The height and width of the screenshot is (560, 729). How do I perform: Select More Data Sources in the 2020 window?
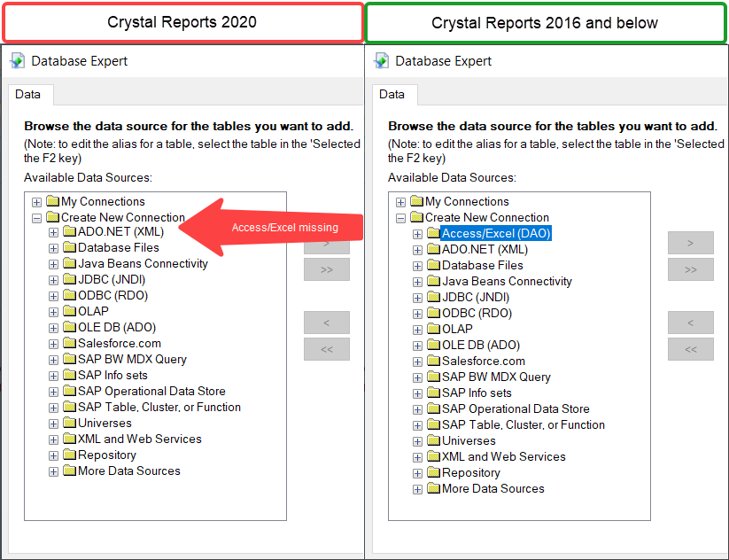pos(128,471)
